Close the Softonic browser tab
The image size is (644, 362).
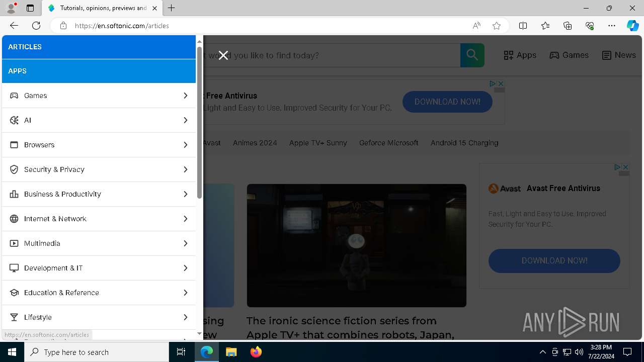(154, 8)
